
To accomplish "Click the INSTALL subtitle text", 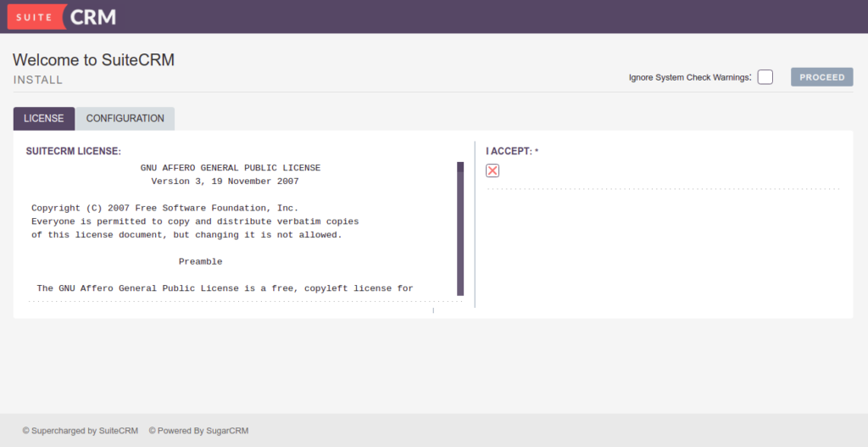I will pyautogui.click(x=38, y=80).
